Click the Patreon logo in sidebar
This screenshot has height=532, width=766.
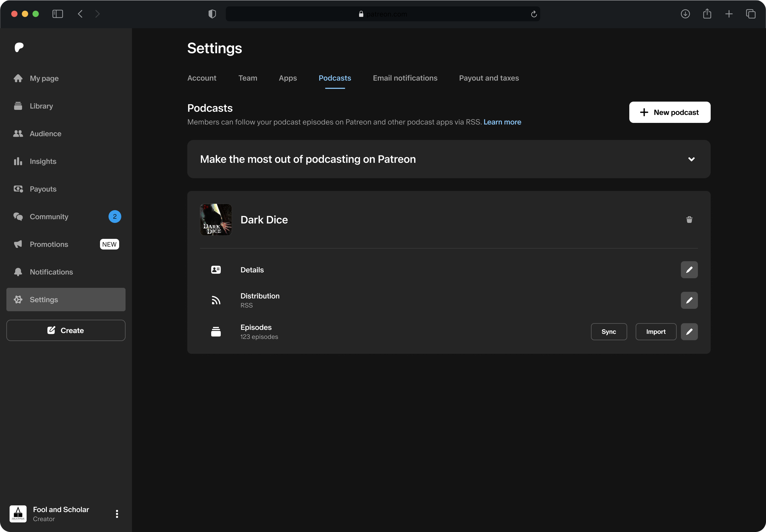(19, 47)
